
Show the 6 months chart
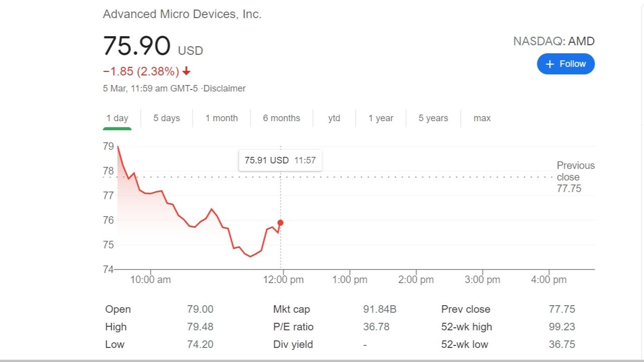(x=281, y=118)
